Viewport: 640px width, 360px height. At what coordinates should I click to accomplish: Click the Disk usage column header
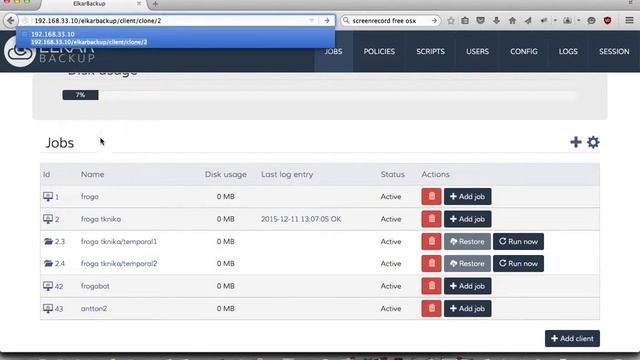pyautogui.click(x=225, y=174)
